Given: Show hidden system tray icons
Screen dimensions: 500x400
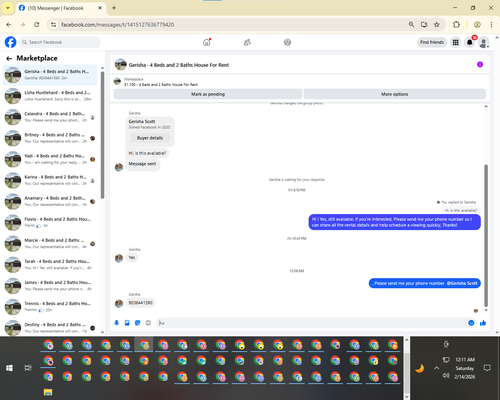Looking at the screenshot, I should (x=436, y=368).
